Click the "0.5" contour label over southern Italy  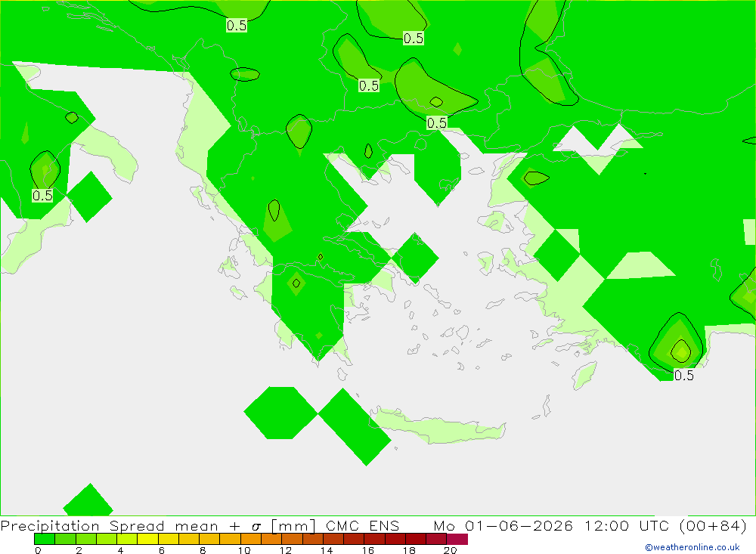tap(42, 195)
